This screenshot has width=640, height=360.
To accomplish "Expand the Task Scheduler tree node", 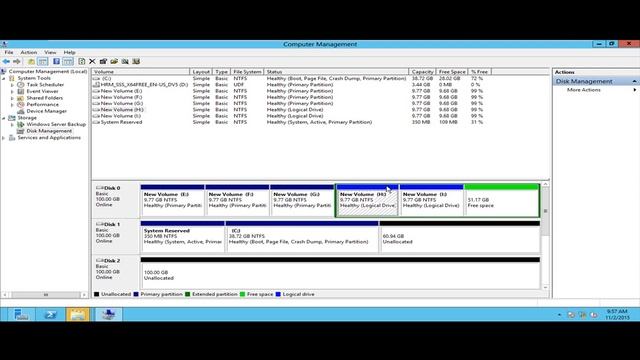I will (x=12, y=84).
